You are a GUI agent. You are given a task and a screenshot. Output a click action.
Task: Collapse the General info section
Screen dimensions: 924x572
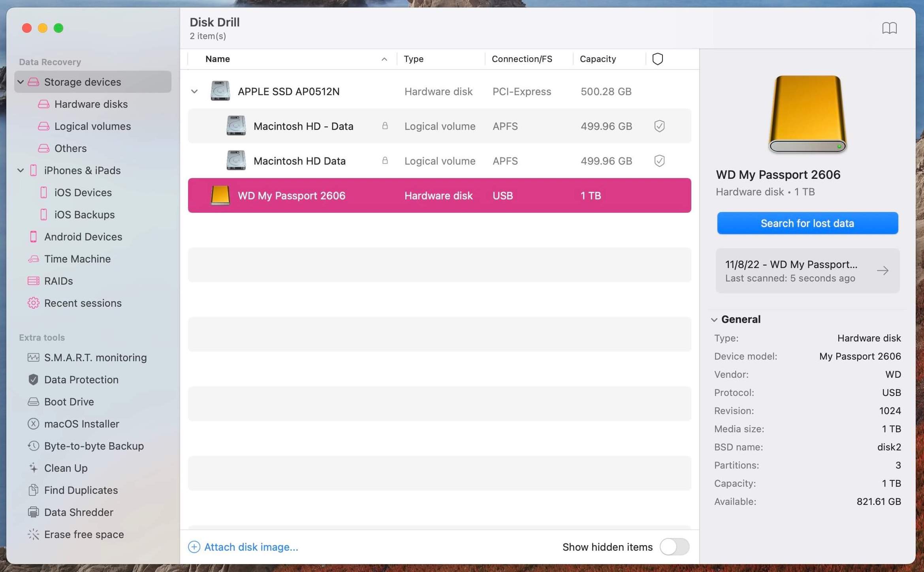(x=714, y=319)
